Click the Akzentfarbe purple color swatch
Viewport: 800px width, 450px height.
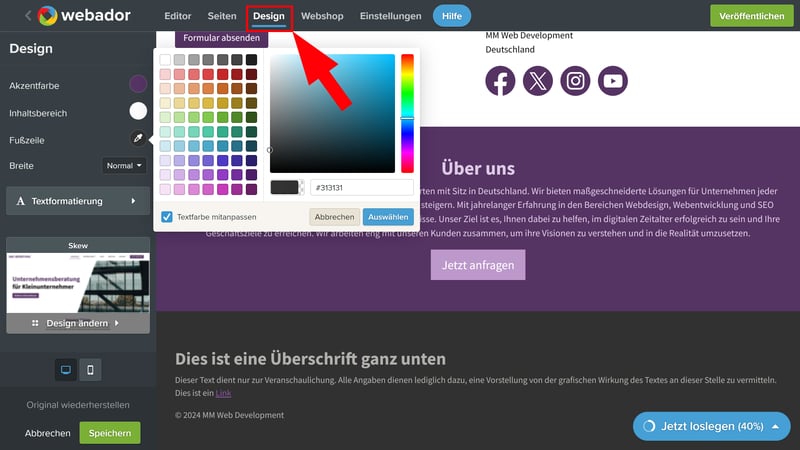[138, 85]
